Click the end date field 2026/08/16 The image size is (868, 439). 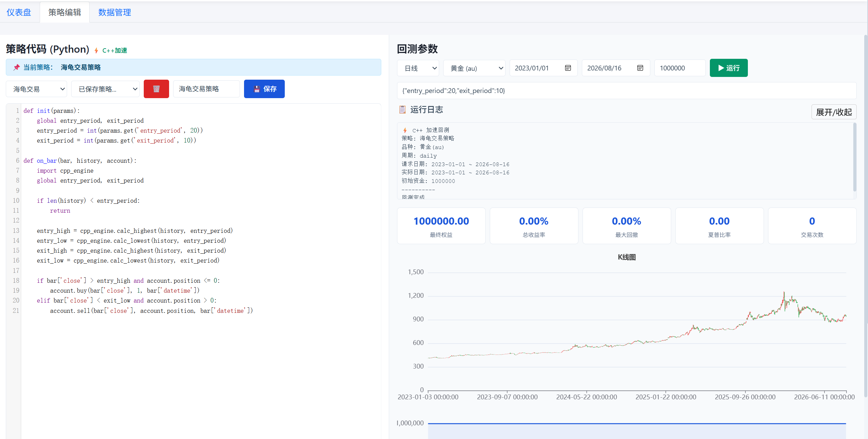click(616, 68)
